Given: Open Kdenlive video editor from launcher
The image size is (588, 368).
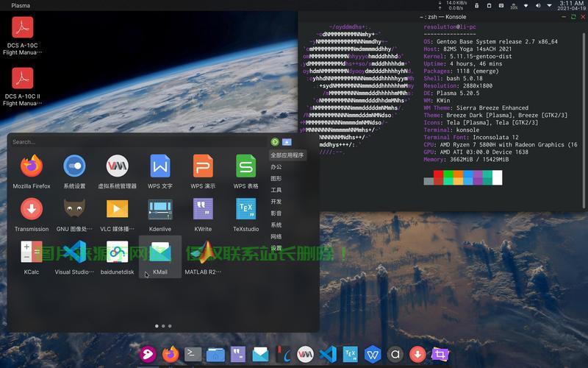Looking at the screenshot, I should click(160, 210).
